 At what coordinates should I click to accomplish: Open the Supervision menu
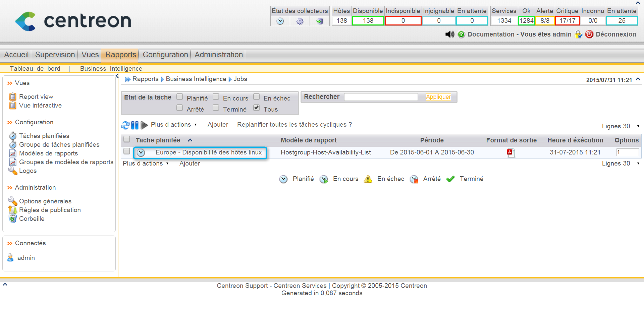pos(55,55)
